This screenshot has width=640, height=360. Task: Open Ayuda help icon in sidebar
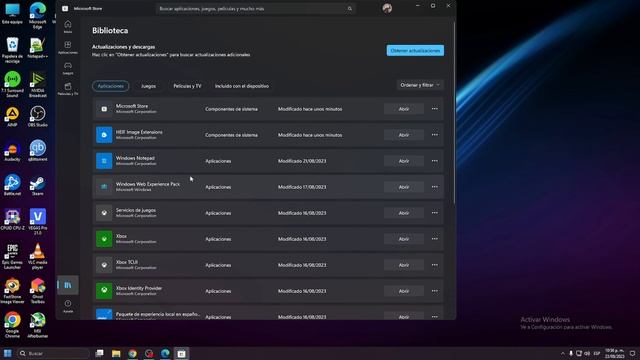[68, 306]
